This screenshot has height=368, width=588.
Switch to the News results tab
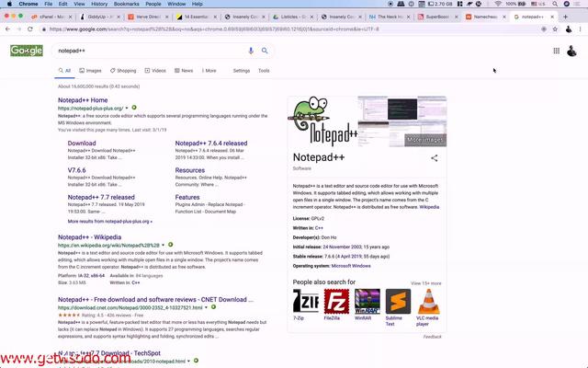click(184, 71)
